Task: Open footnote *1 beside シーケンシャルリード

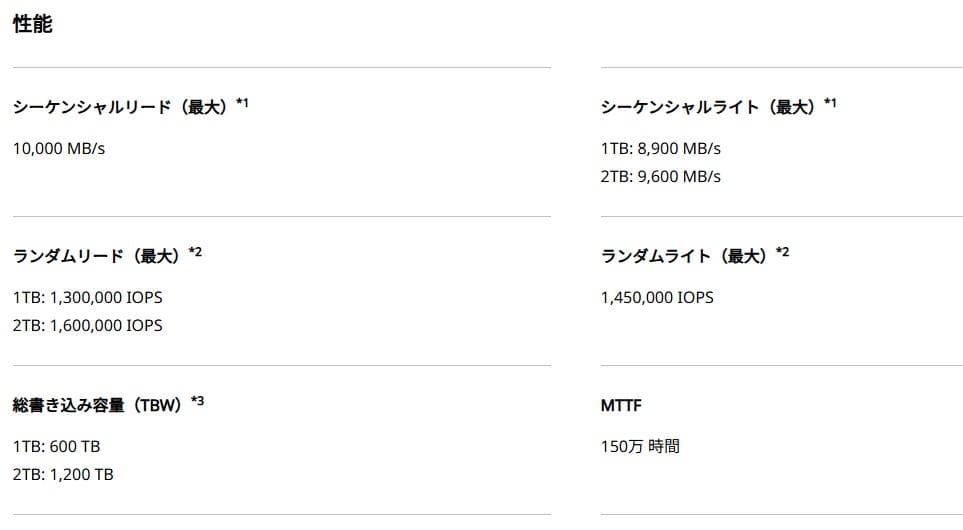Action: click(x=242, y=103)
